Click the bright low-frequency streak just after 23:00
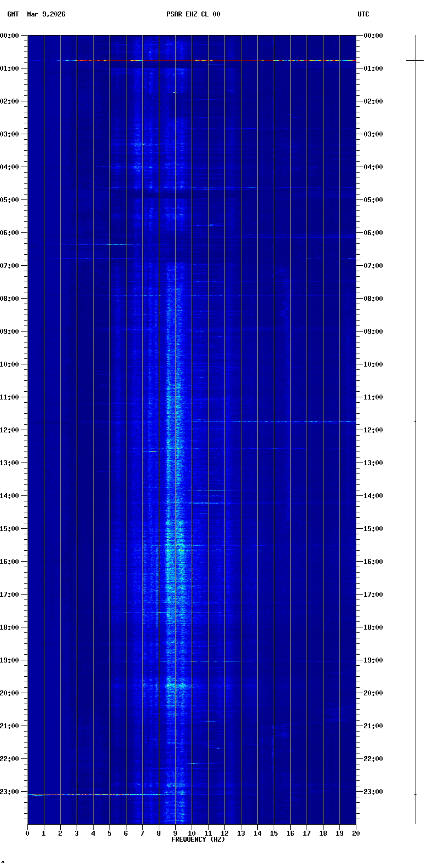Screen dimensions: 439x868 93,794
